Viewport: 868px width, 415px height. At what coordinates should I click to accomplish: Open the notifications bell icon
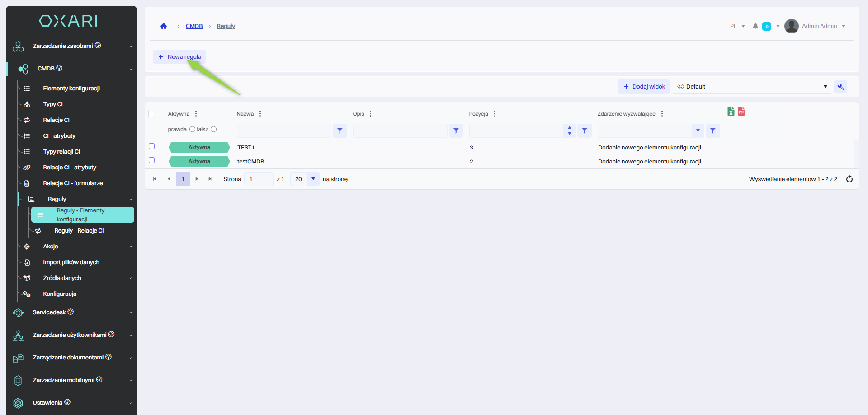click(x=755, y=26)
